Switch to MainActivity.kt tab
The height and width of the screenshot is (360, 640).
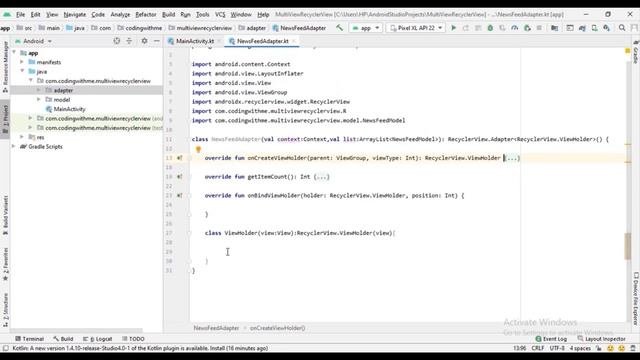(x=195, y=41)
